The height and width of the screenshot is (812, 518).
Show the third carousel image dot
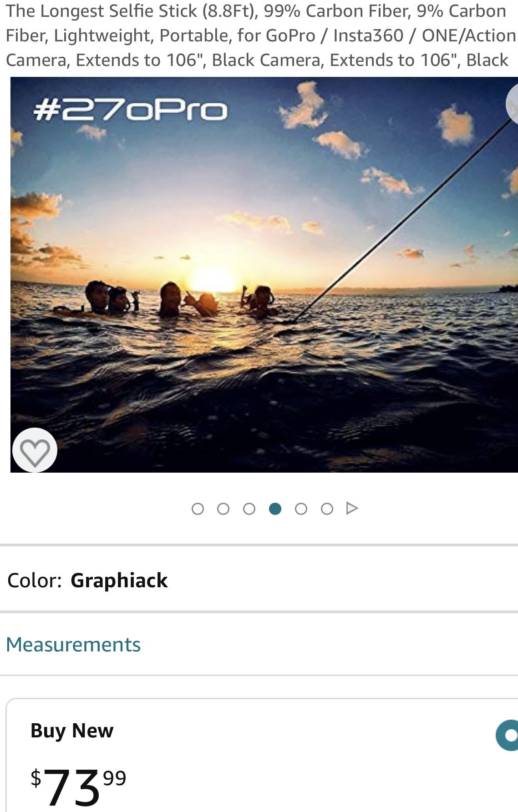coord(249,509)
